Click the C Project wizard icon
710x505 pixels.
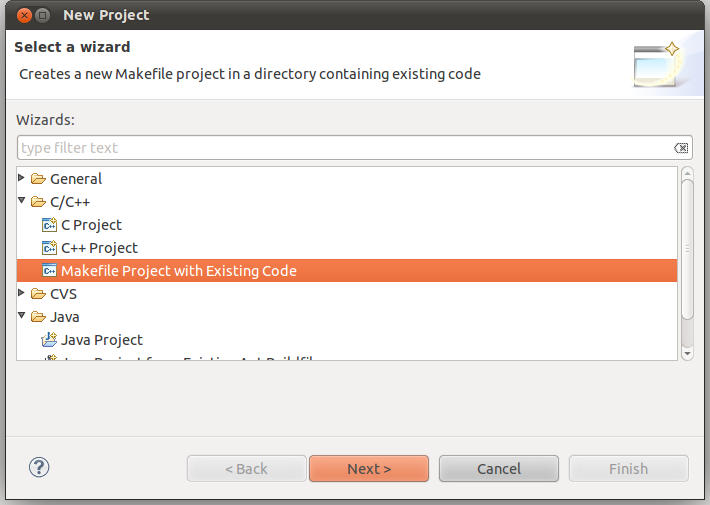(49, 225)
